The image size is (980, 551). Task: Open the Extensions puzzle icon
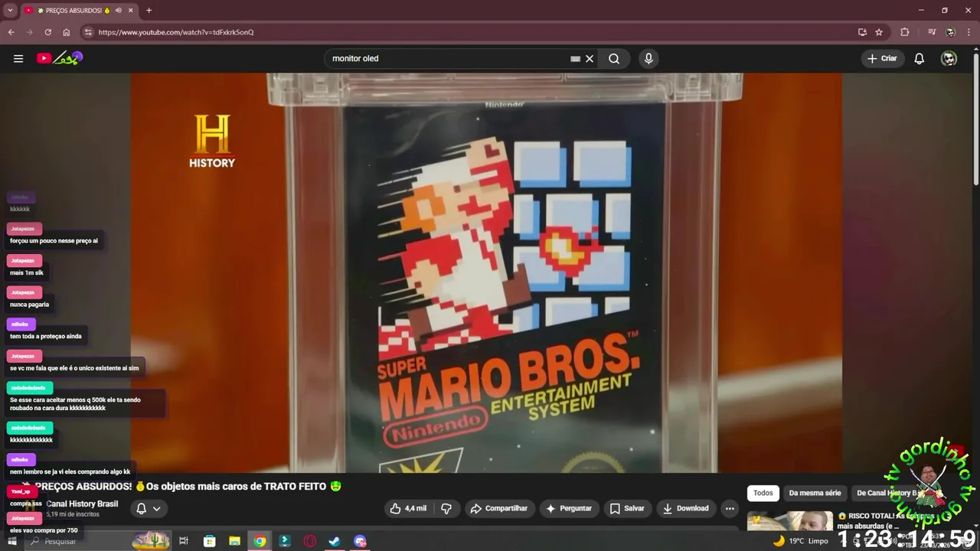(905, 32)
